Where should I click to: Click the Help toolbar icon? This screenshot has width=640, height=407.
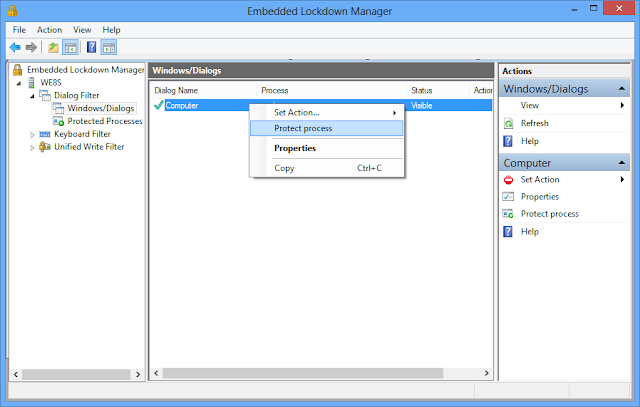(x=91, y=47)
